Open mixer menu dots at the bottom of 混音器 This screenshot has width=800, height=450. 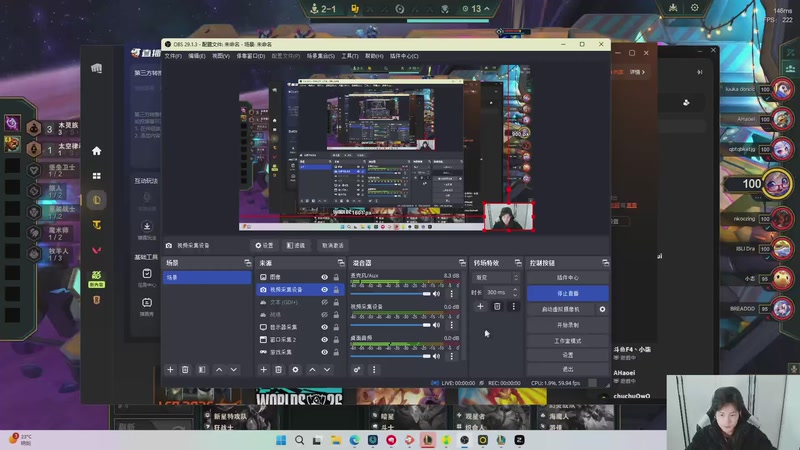[x=374, y=369]
